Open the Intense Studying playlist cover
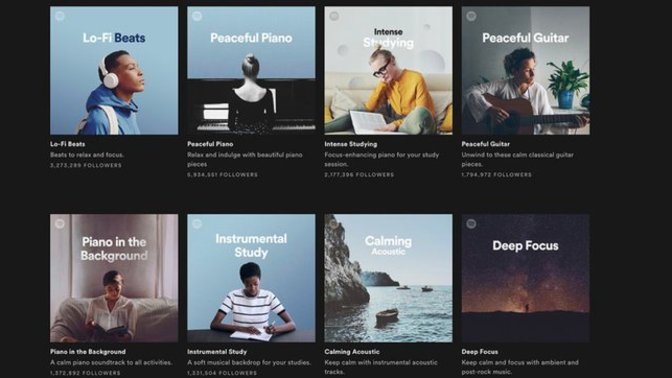Screen dimensions: 672x378 (x=388, y=70)
